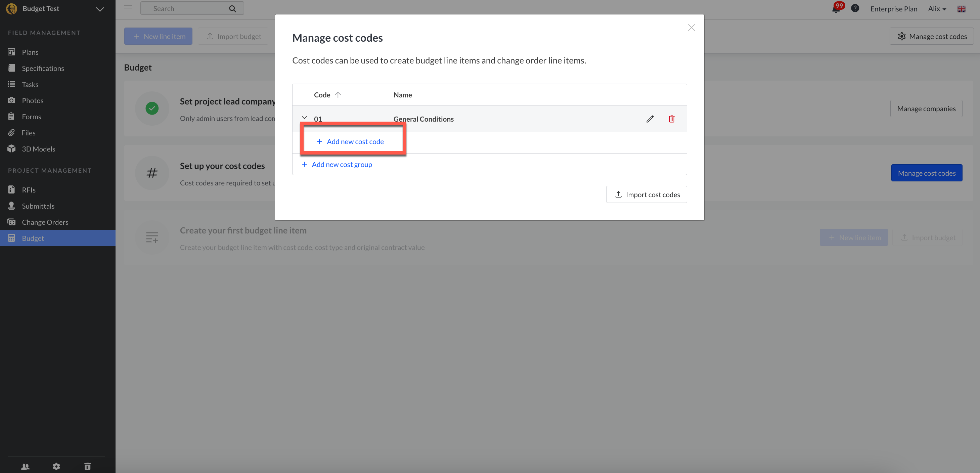The width and height of the screenshot is (980, 473).
Task: Switch language via the flag icon
Action: coord(961,9)
